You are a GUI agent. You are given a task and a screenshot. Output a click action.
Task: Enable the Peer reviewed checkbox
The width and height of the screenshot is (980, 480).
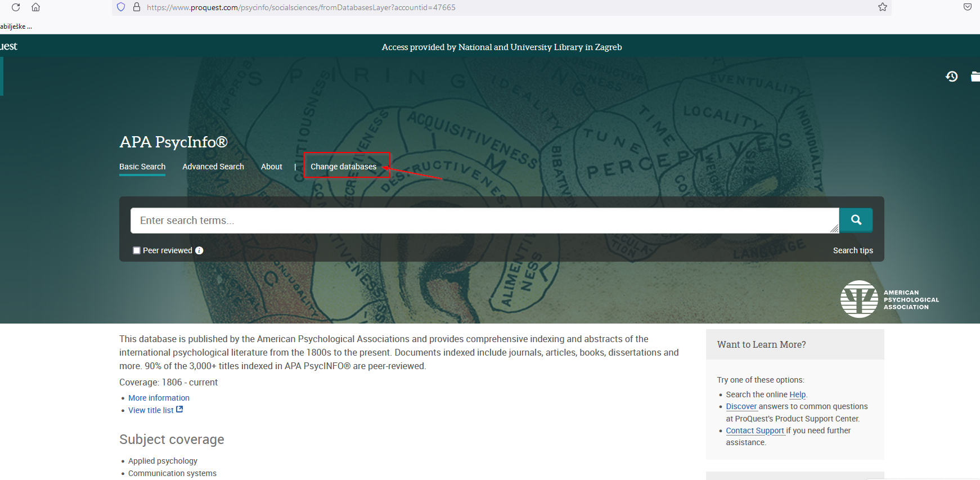point(137,250)
